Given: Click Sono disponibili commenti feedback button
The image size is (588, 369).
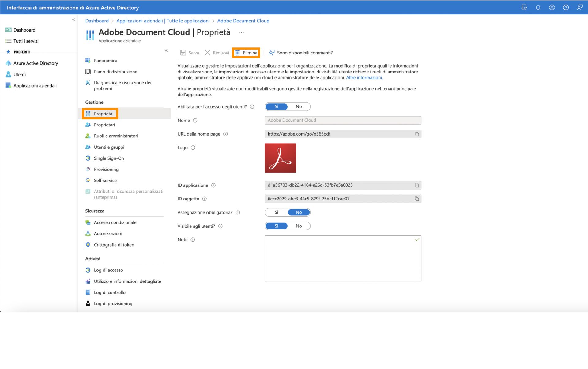Looking at the screenshot, I should pos(300,53).
